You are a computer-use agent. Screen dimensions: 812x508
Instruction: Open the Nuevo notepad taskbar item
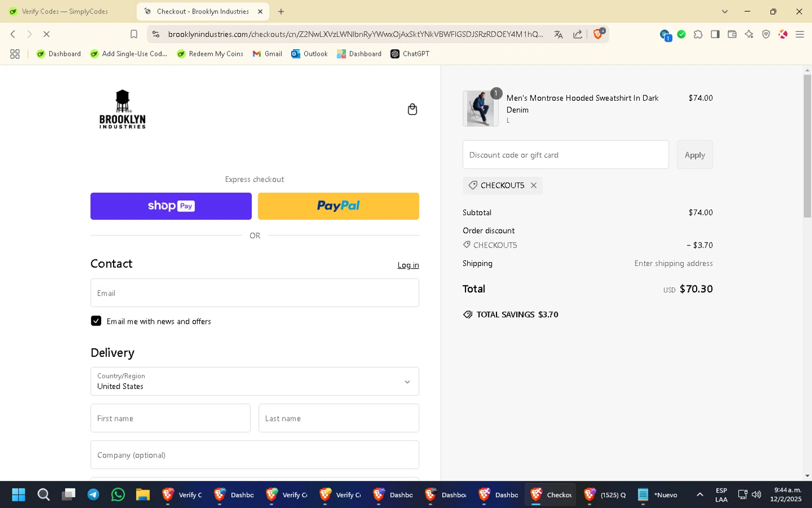tap(658, 494)
